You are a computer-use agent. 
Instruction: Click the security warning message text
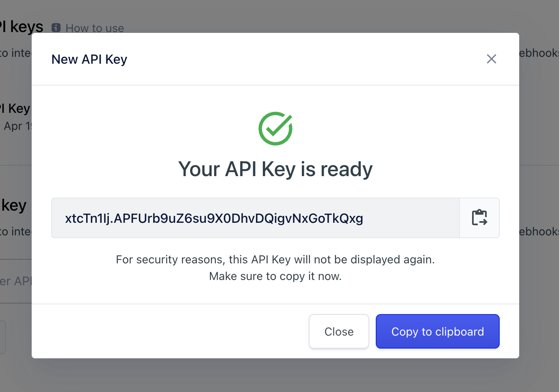275,268
